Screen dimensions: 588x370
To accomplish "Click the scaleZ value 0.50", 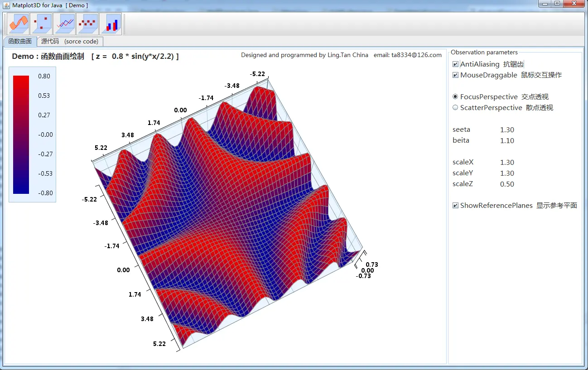I will click(x=507, y=184).
